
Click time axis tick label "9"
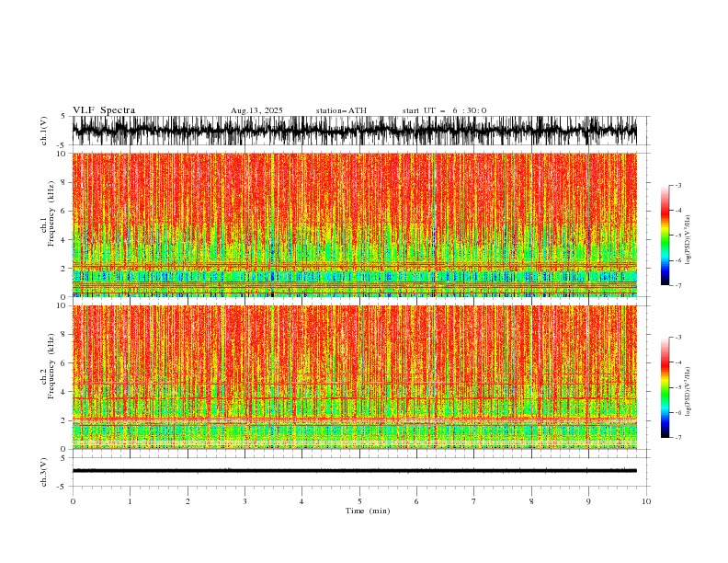click(588, 501)
